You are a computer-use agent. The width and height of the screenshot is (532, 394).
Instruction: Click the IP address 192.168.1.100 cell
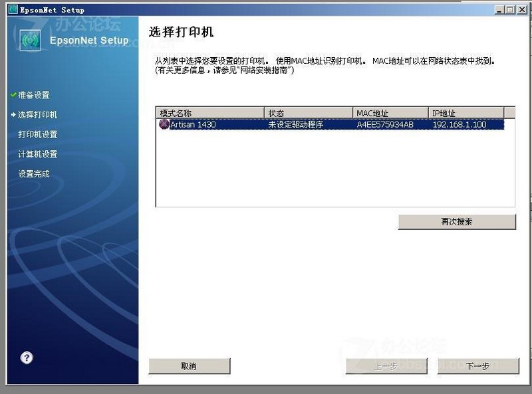[x=460, y=124]
